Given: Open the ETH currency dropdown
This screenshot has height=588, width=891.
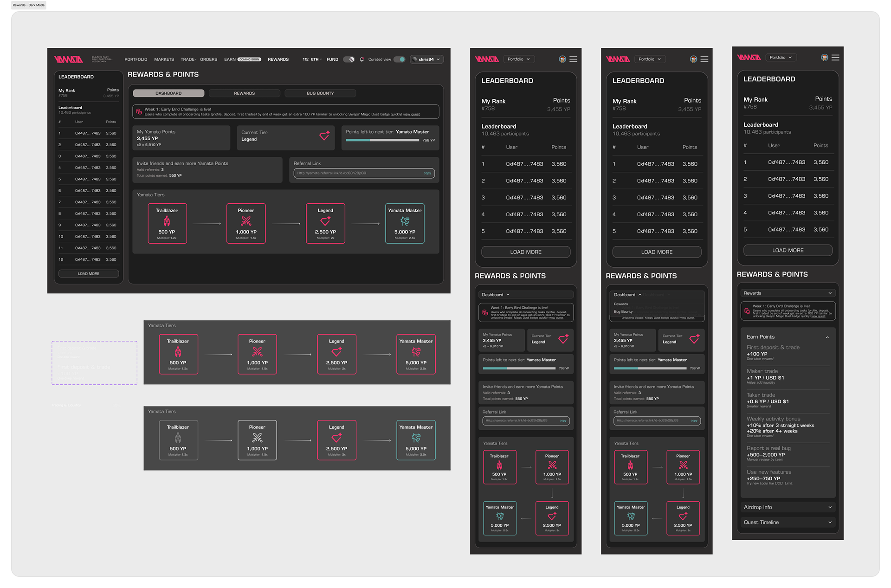Looking at the screenshot, I should click(x=316, y=59).
